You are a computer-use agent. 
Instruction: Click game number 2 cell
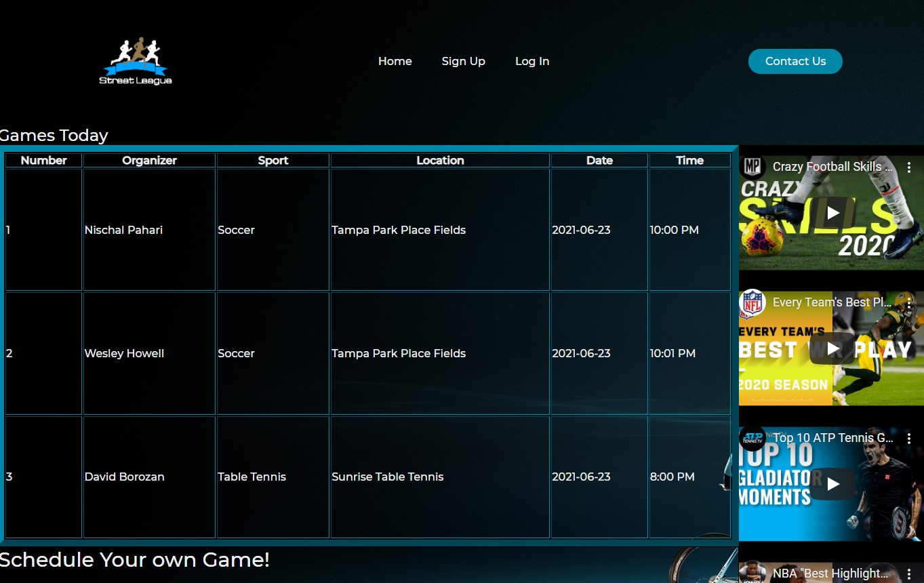pos(43,353)
